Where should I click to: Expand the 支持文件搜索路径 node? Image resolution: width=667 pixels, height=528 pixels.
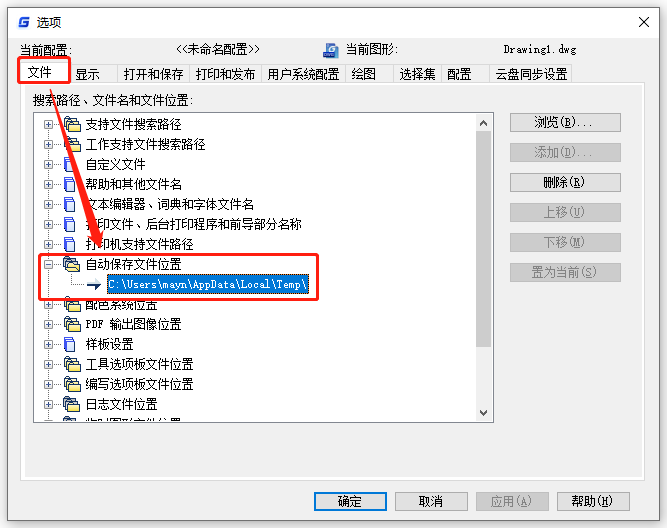pos(48,124)
